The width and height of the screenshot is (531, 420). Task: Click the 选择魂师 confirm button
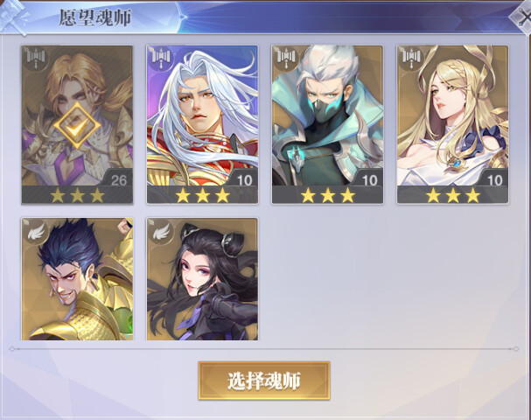coord(264,381)
